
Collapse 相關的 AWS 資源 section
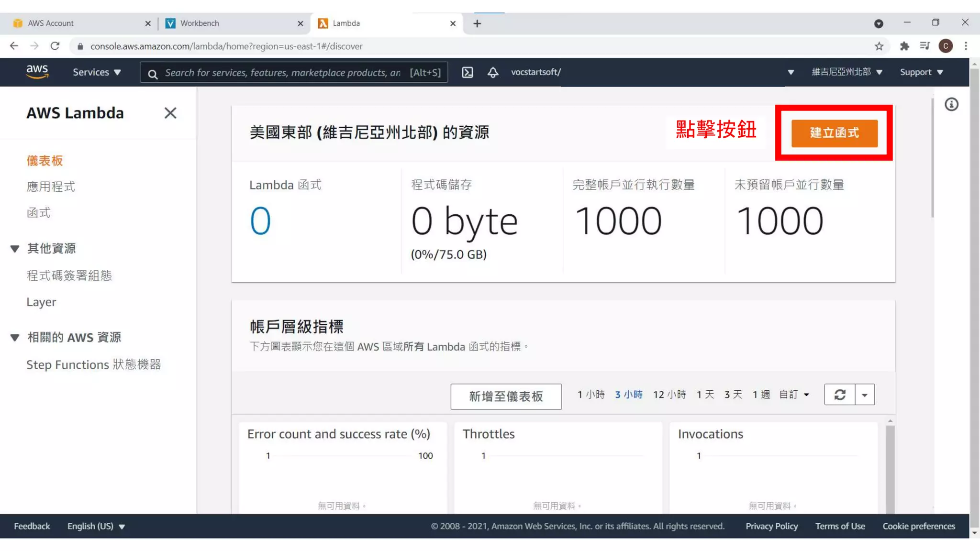15,338
